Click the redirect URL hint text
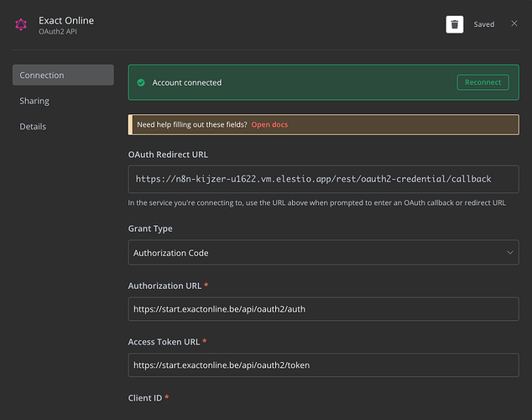The image size is (532, 420). (x=316, y=202)
